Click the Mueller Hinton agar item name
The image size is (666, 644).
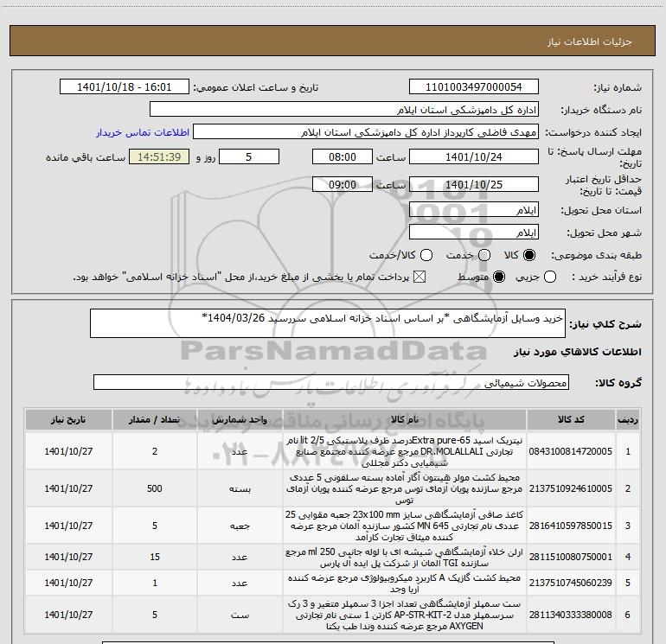coord(405,488)
